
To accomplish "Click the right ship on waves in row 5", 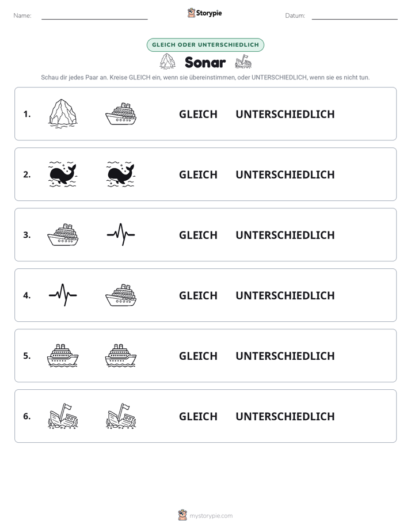I will click(x=121, y=356).
